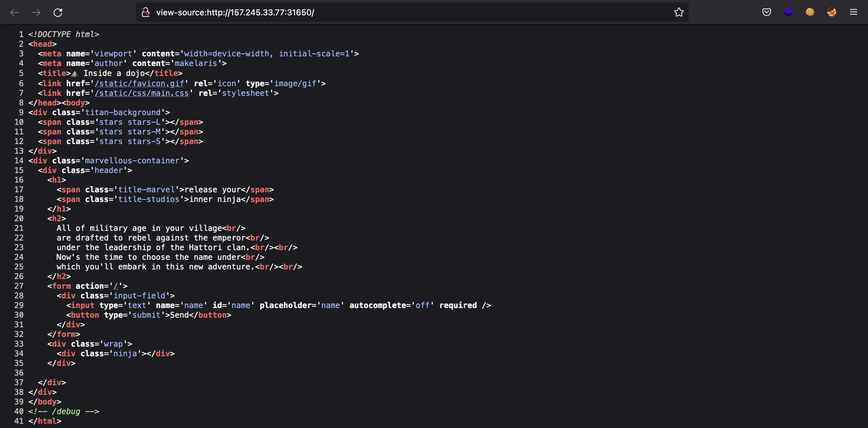
Task: Open the /static/css/main.css link
Action: [142, 93]
